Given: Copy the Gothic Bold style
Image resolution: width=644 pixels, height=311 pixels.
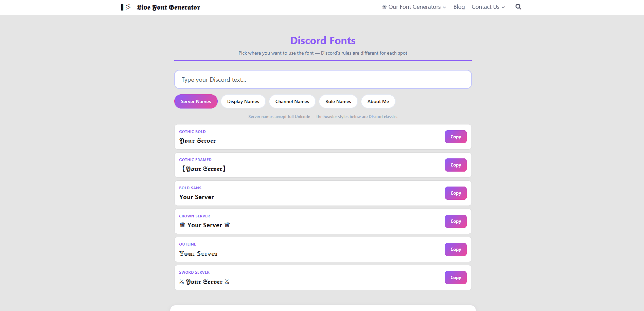Looking at the screenshot, I should click(455, 137).
